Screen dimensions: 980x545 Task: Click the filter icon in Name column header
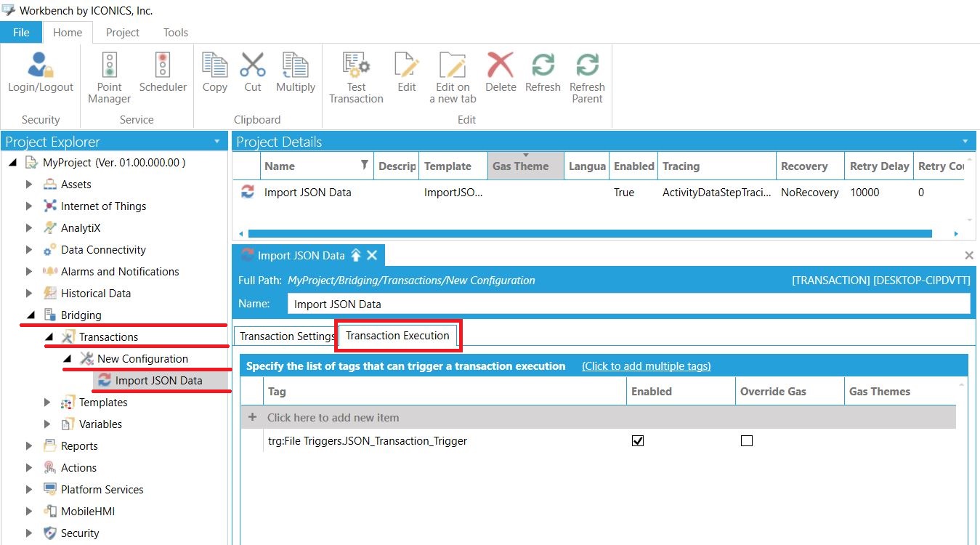click(365, 166)
